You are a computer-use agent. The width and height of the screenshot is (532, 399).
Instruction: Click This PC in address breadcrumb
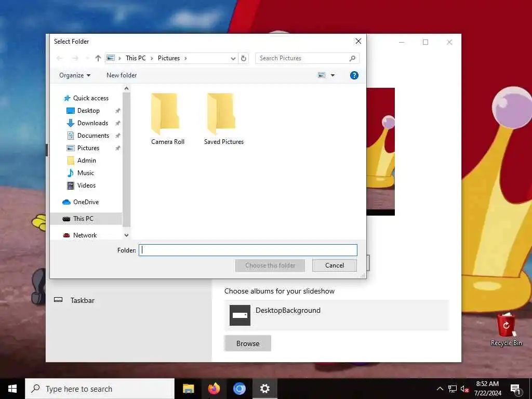pos(136,58)
